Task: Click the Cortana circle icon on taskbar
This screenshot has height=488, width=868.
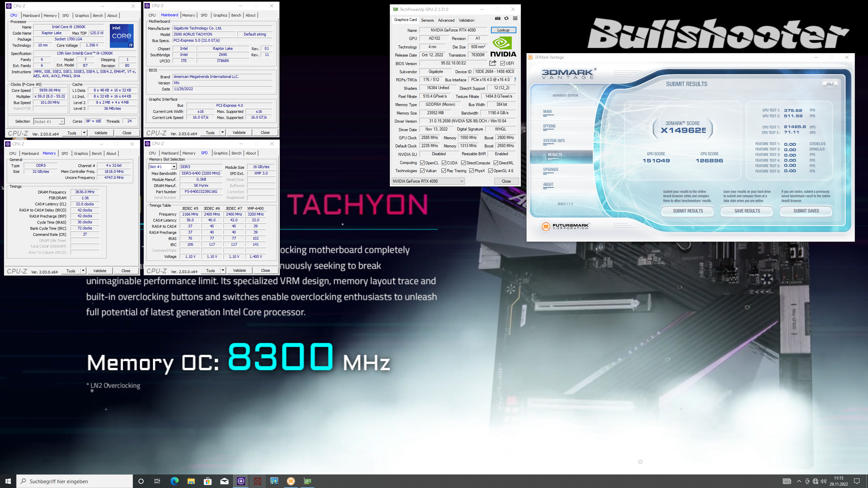Action: pos(141,481)
